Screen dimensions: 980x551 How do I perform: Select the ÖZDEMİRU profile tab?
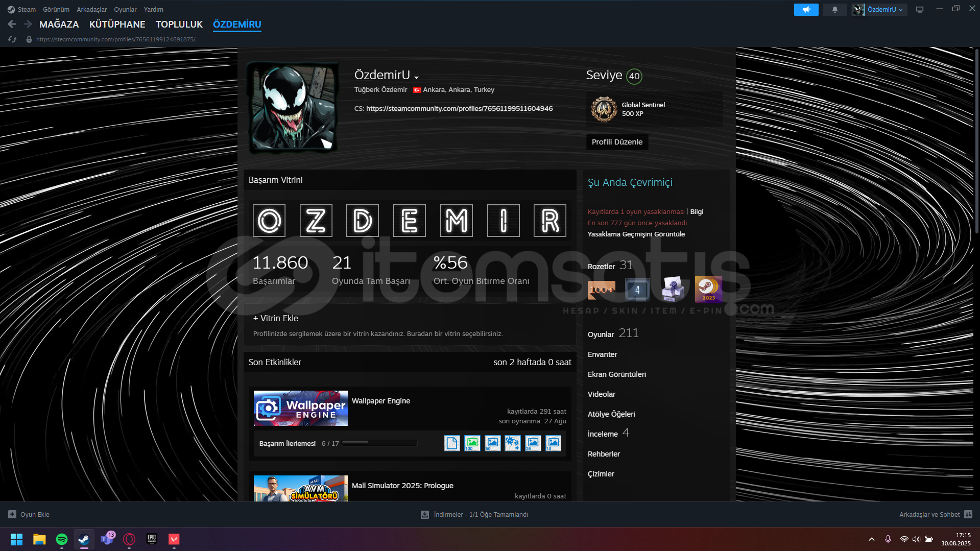(237, 25)
